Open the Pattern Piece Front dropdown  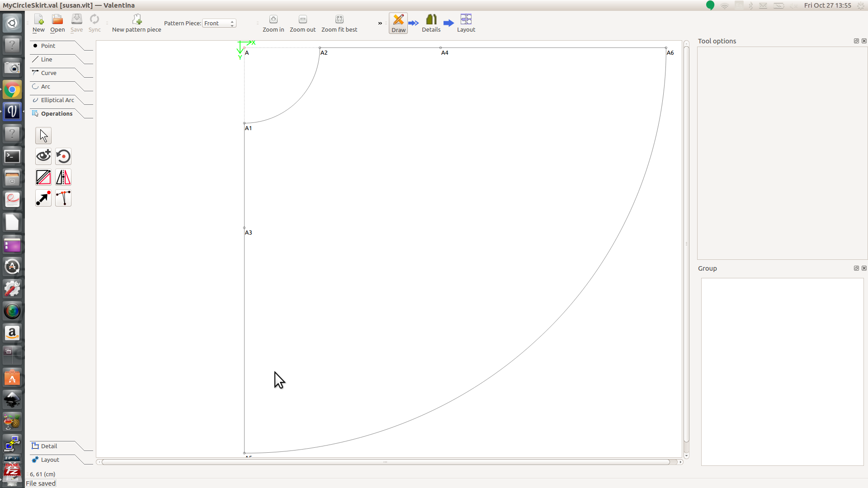(219, 23)
